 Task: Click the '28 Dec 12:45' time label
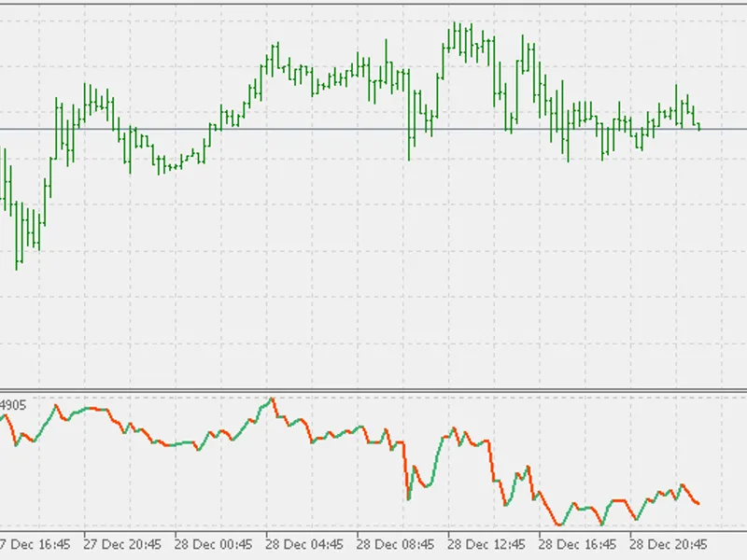pyautogui.click(x=486, y=544)
